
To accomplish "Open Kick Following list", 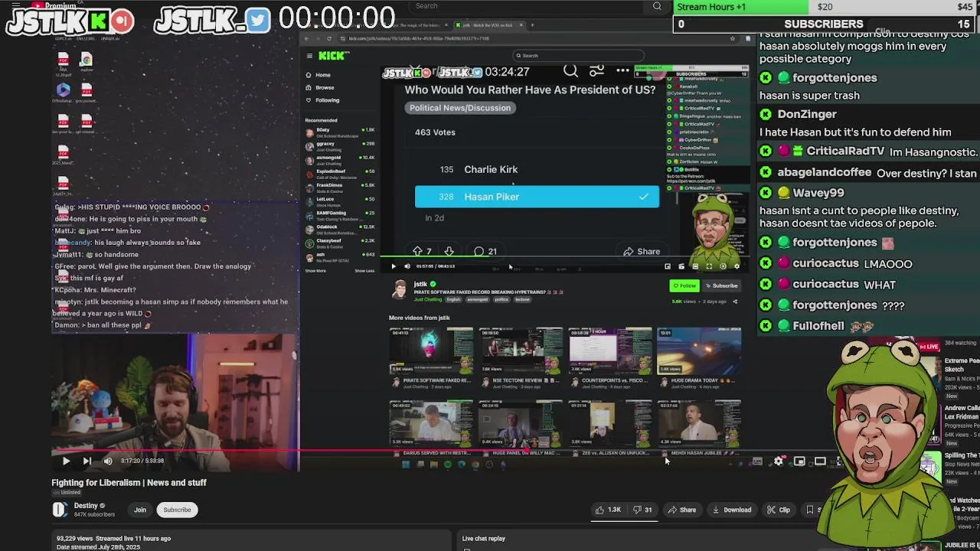I will point(322,100).
